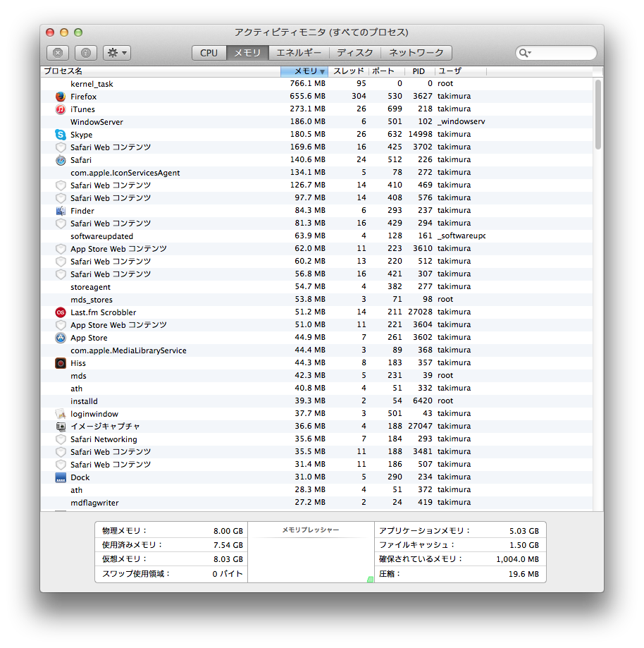Select the WindowServer process row
This screenshot has height=648, width=644.
[x=316, y=121]
